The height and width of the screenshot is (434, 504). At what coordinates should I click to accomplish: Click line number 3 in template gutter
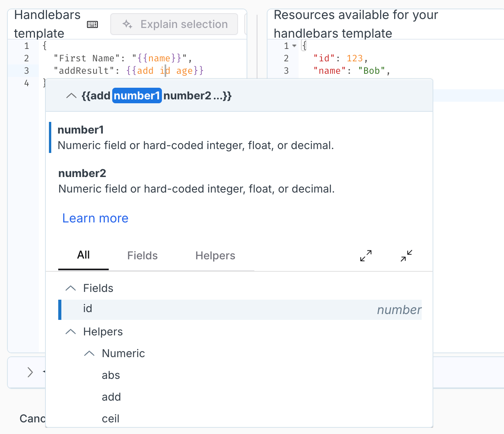pos(26,71)
